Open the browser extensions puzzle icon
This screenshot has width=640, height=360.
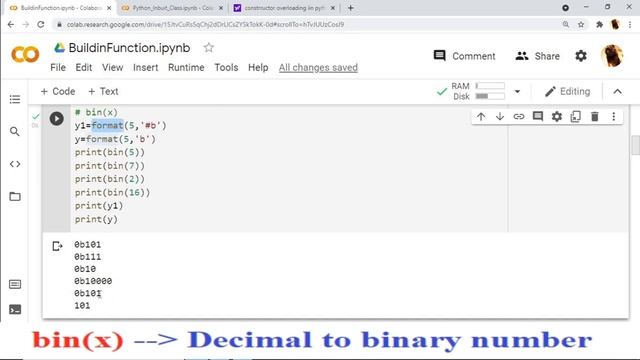[x=599, y=24]
